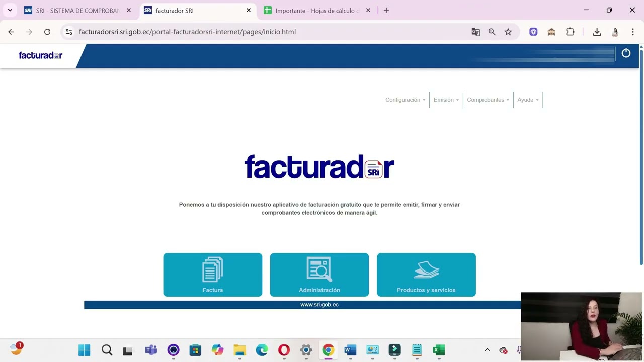Open taskbar Search

pyautogui.click(x=107, y=350)
